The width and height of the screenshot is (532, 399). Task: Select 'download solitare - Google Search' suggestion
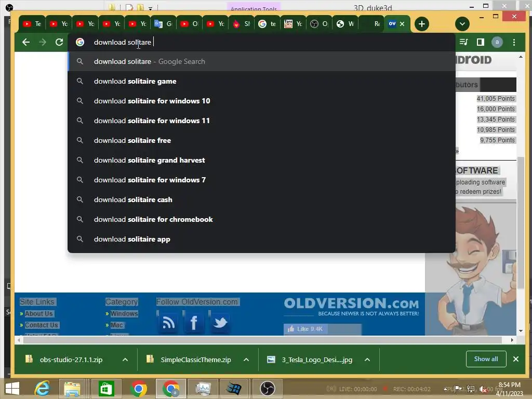click(261, 61)
